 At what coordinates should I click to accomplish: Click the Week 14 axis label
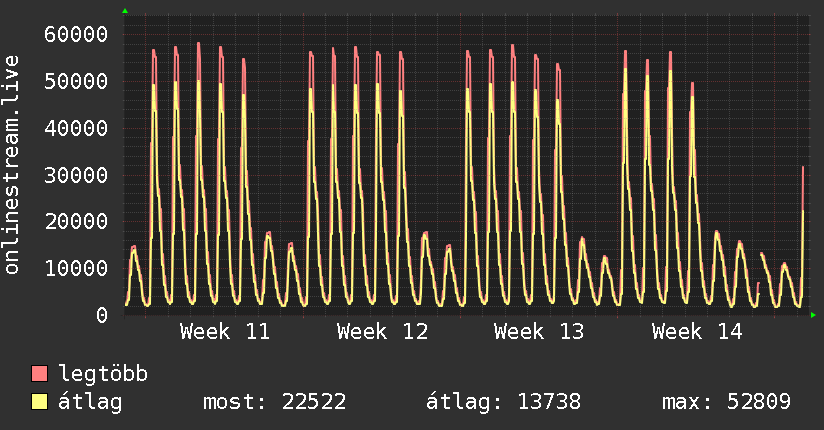point(697,332)
